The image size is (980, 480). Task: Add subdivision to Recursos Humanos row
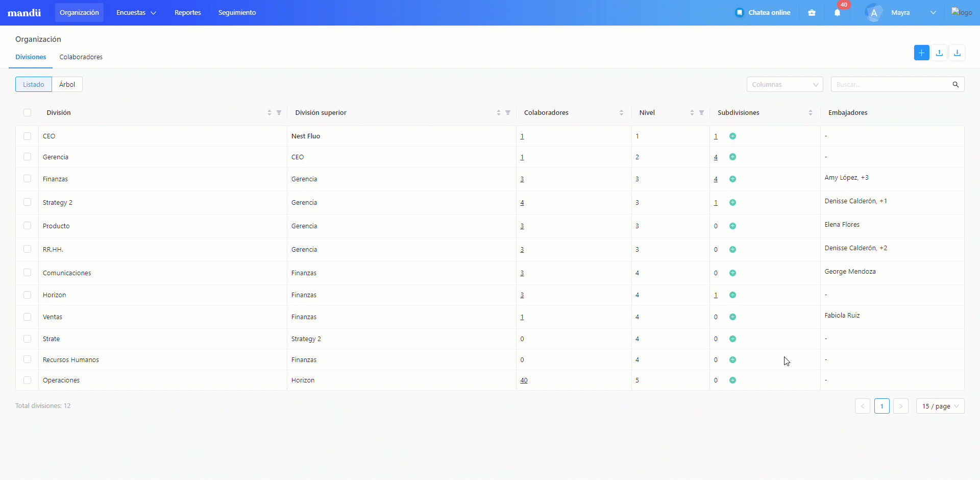click(x=732, y=360)
